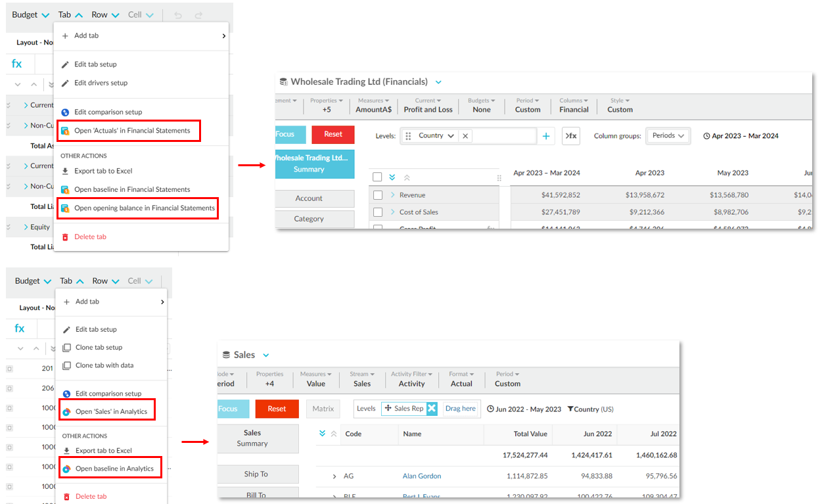The image size is (824, 504).
Task: Click the Drag here level field
Action: pyautogui.click(x=460, y=409)
